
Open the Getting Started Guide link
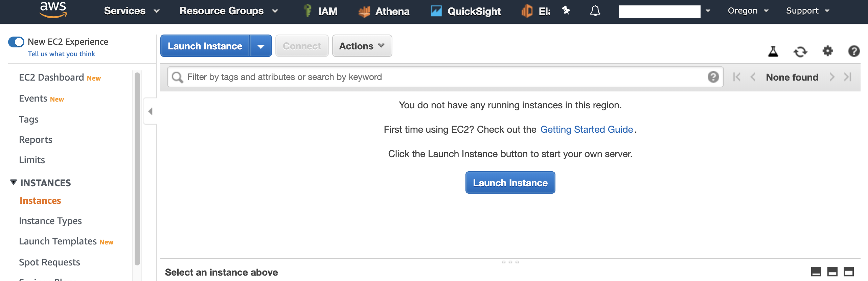pos(586,130)
